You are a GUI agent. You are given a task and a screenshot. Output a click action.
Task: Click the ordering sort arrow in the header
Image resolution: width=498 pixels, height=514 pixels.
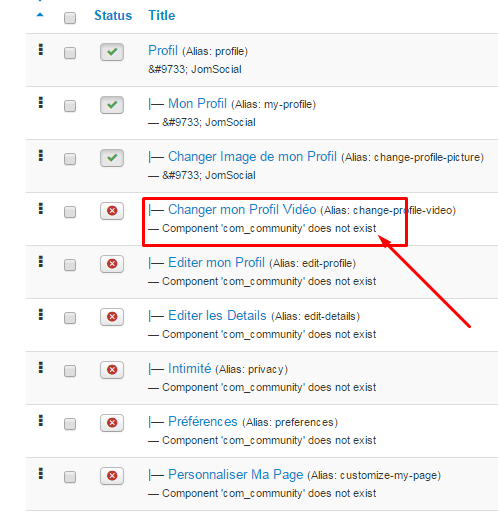coord(40,15)
